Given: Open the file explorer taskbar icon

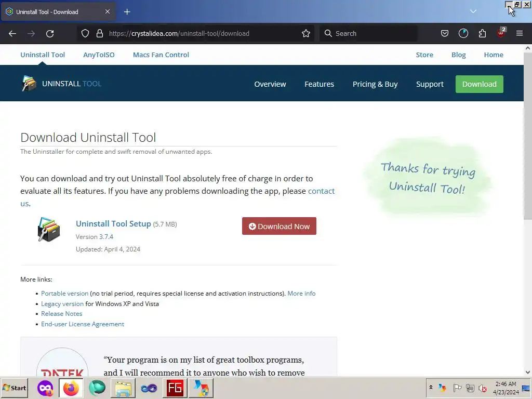Looking at the screenshot, I should (x=123, y=388).
